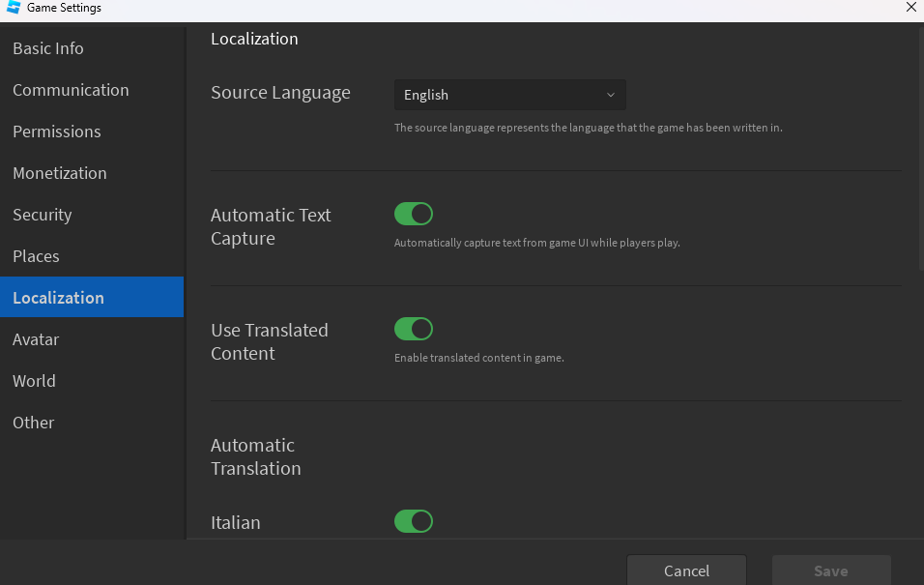The image size is (924, 585).
Task: Toggle Italian automatic translation off
Action: pyautogui.click(x=413, y=521)
